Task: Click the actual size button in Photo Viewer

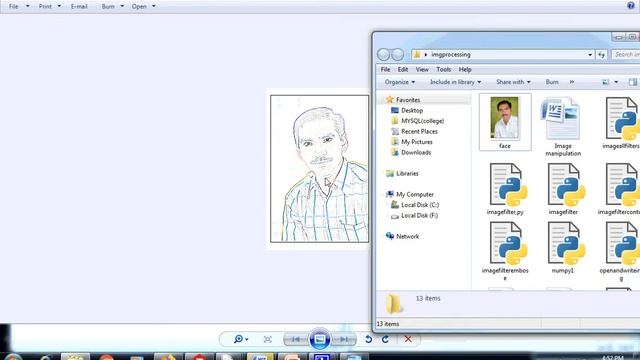Action: (x=268, y=339)
